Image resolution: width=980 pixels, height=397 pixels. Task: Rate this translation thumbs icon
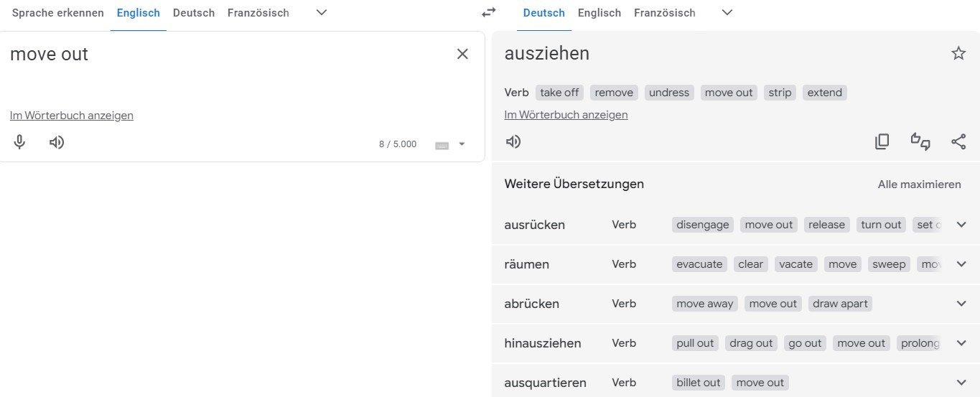click(920, 141)
